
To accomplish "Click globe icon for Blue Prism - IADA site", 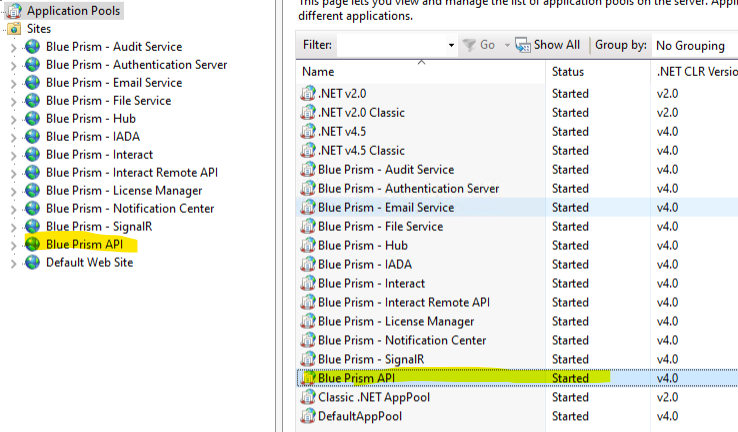I will coord(32,136).
